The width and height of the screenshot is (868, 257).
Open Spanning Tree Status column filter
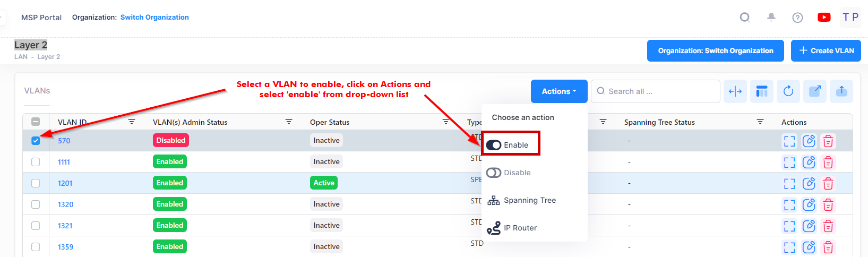(x=760, y=122)
